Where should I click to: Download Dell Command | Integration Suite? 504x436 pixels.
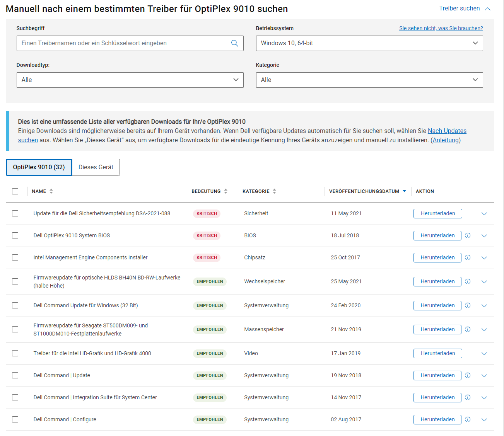(437, 397)
